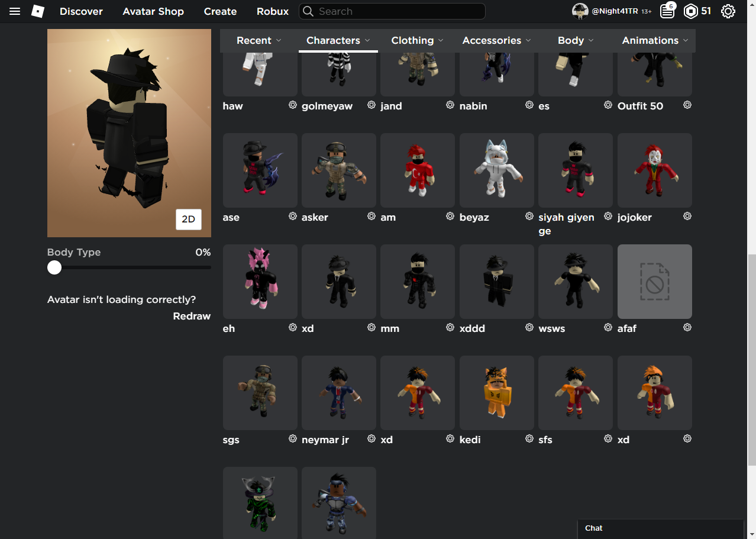Viewport: 756px width, 539px height.
Task: Select the pink eh outfit thumbnail
Action: [260, 282]
